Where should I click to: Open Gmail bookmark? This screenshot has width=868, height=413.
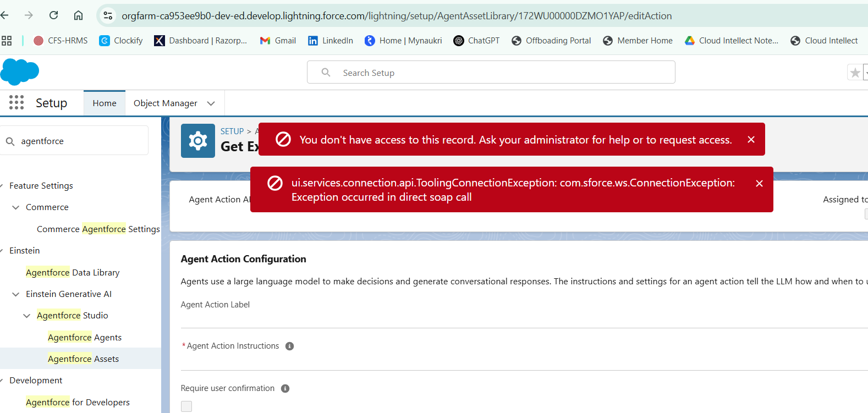(278, 41)
